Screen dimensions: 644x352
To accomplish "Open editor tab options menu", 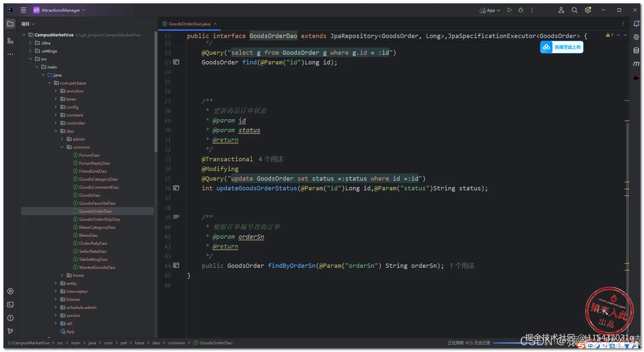I will click(623, 24).
